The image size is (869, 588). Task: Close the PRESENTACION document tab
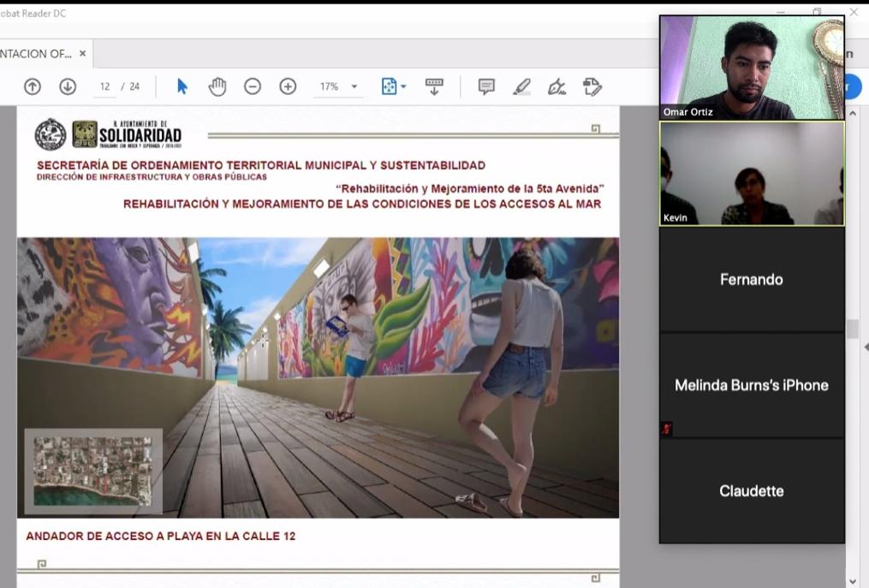point(83,53)
